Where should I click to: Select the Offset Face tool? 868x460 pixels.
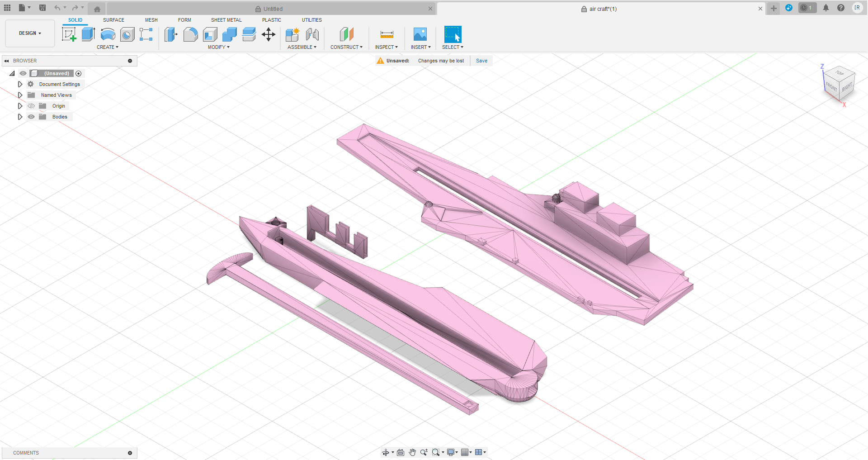point(249,34)
